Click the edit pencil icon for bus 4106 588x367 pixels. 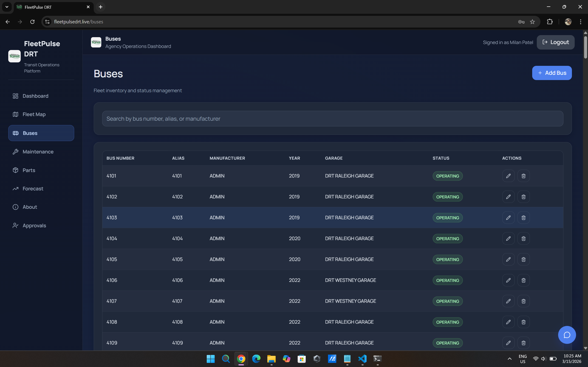click(x=508, y=280)
